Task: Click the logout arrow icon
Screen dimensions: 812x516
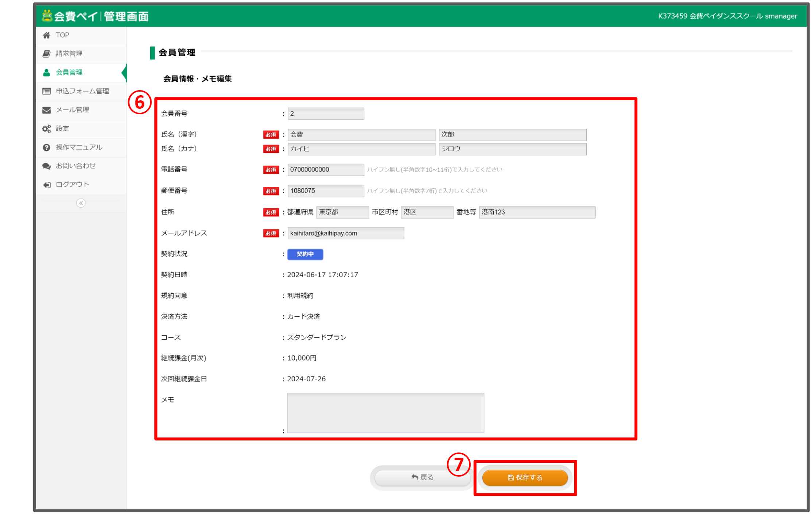Action: point(46,185)
